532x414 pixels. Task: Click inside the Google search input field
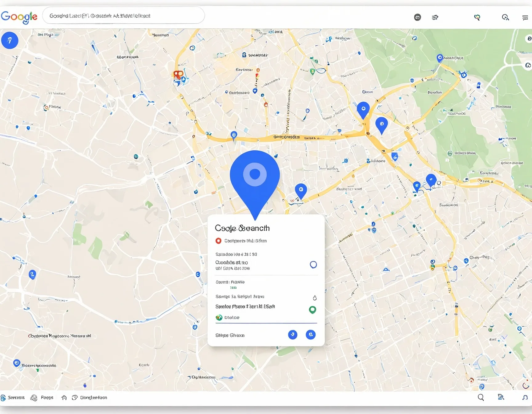[123, 15]
